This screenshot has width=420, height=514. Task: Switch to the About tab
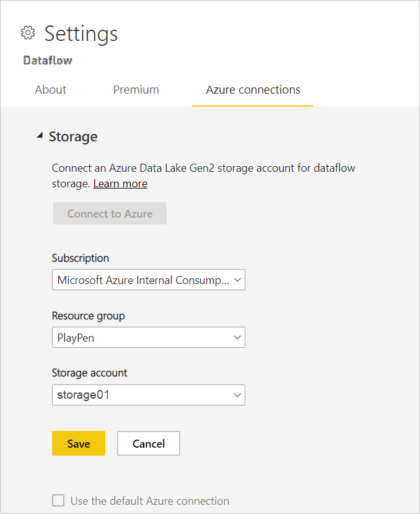point(50,89)
